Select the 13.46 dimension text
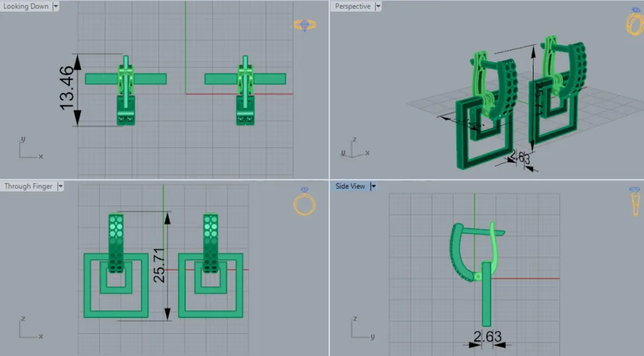The width and height of the screenshot is (644, 356). click(67, 88)
